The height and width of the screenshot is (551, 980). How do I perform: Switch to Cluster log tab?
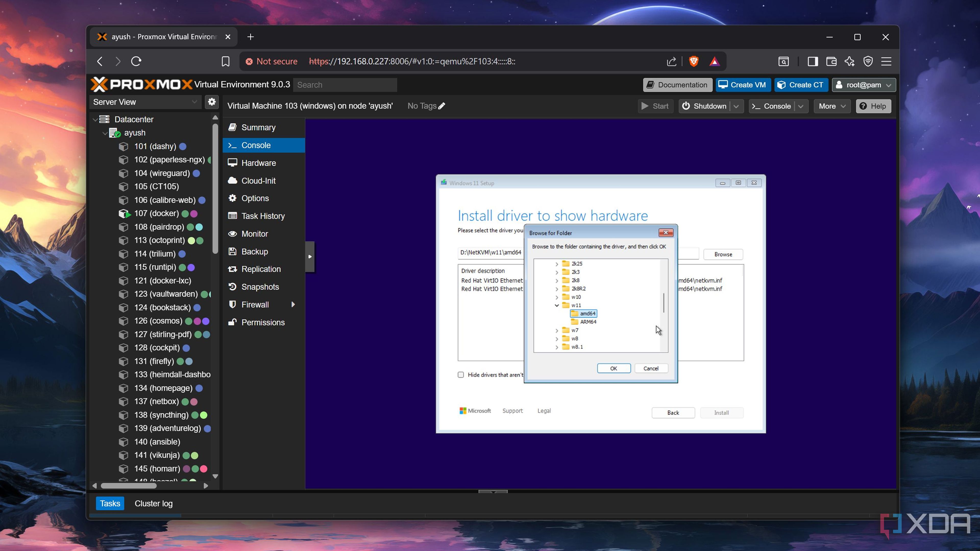pyautogui.click(x=153, y=504)
